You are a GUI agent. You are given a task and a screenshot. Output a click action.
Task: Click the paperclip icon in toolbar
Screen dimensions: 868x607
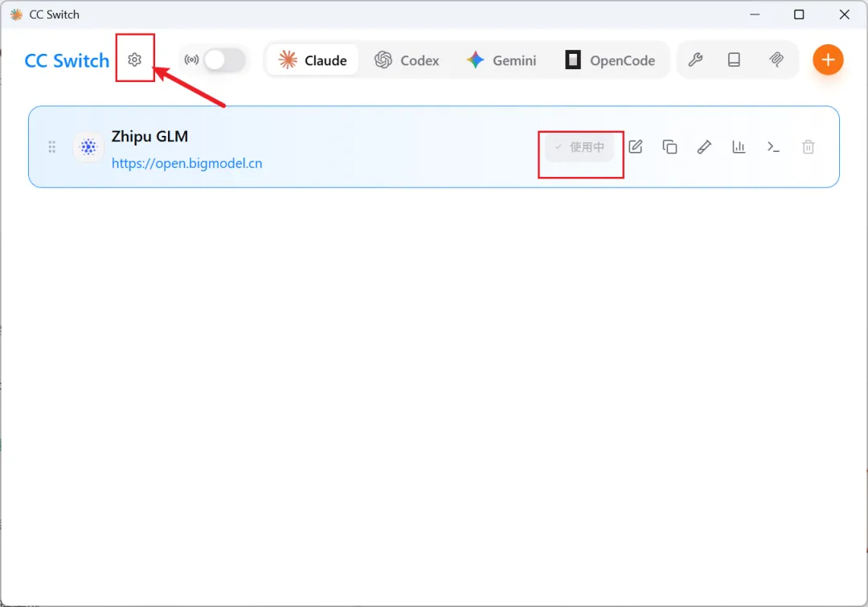(x=776, y=59)
